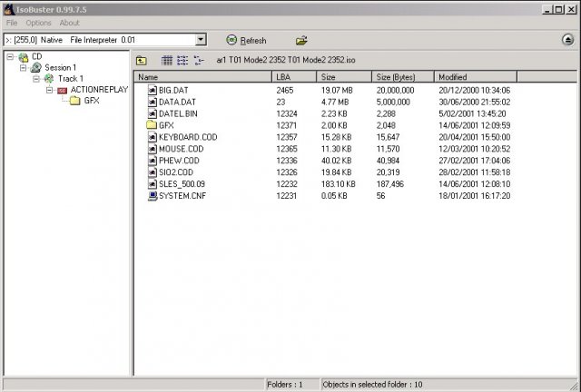The width and height of the screenshot is (581, 392).
Task: Click file name BIG.DAT
Action: pos(173,90)
